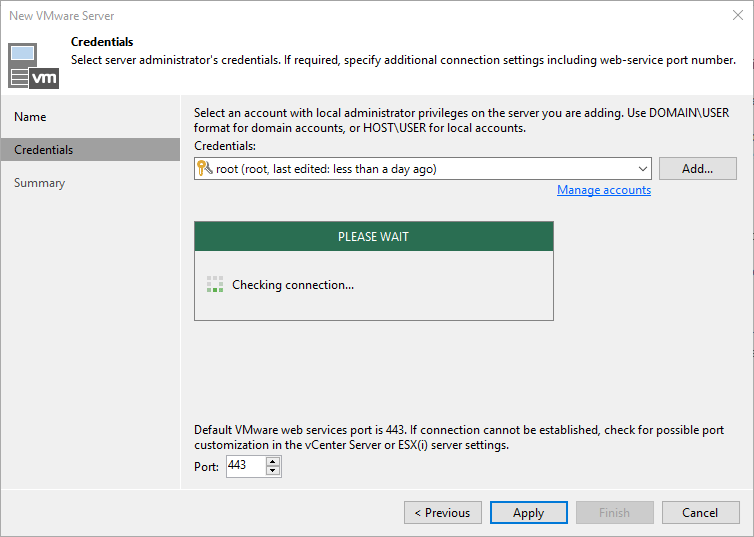Select the Credentials wizard step

point(90,150)
